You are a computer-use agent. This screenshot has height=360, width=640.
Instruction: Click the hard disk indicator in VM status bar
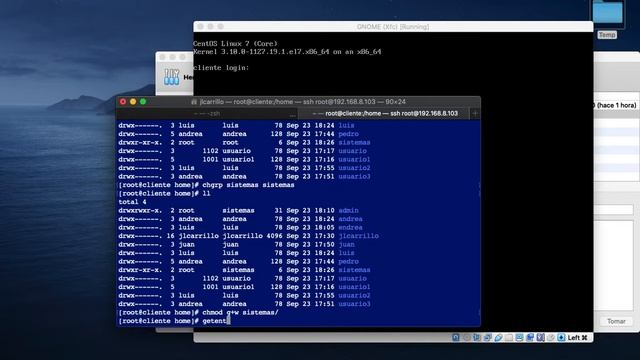456,338
